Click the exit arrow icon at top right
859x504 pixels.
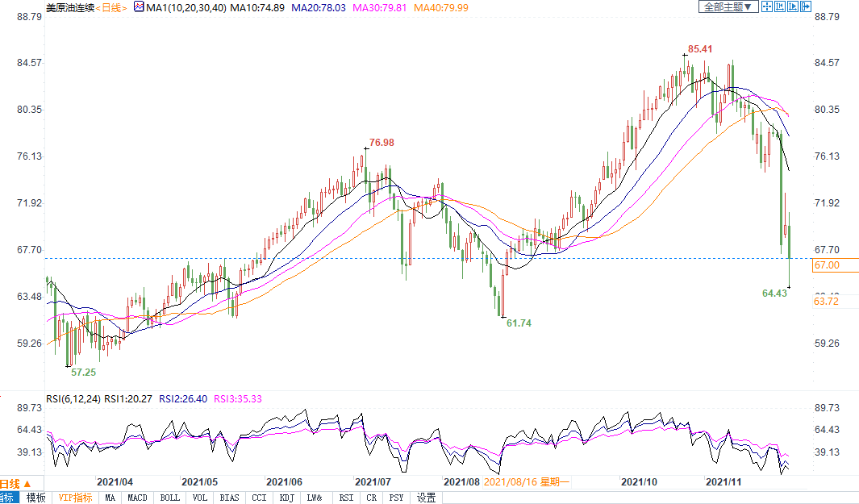[x=804, y=6]
